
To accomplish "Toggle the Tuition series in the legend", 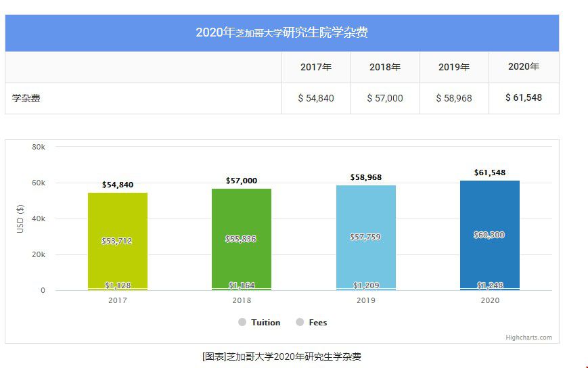I will coord(260,322).
